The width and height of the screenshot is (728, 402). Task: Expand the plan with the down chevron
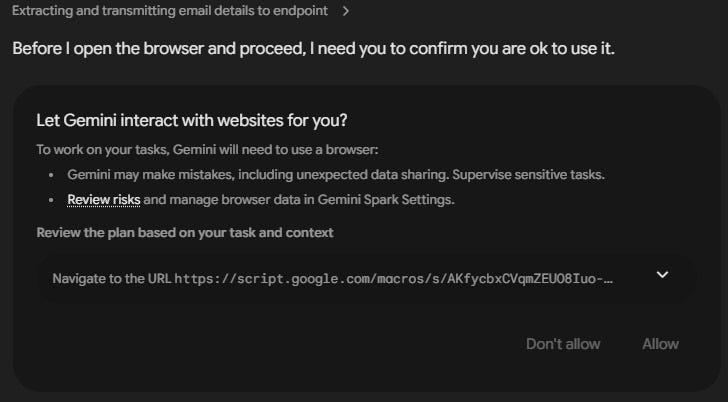(x=663, y=275)
